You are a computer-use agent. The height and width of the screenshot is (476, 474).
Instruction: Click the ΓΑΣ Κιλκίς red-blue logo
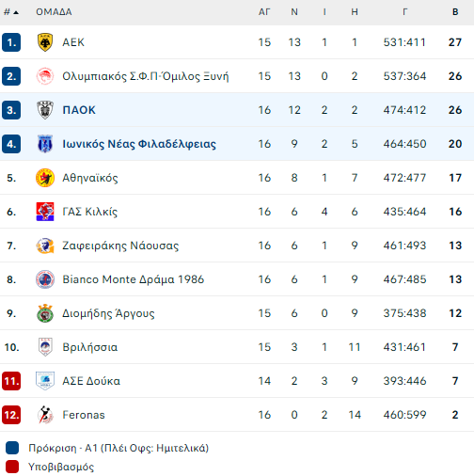click(45, 212)
